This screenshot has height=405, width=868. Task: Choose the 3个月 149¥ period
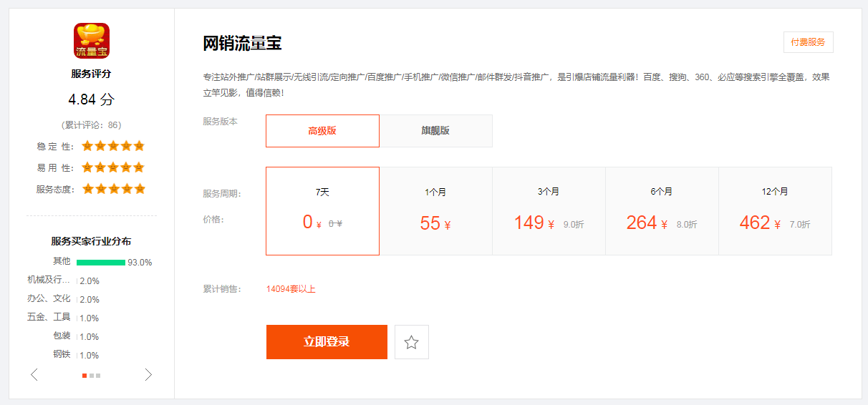(x=549, y=211)
